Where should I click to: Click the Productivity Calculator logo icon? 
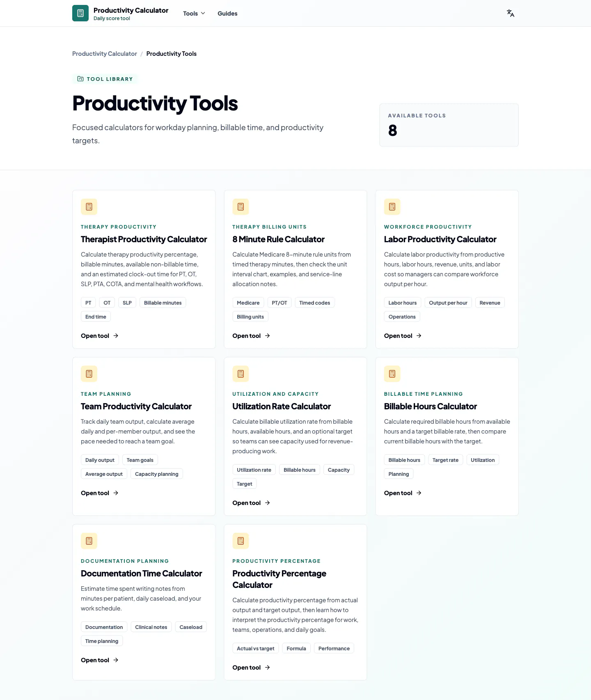tap(80, 13)
